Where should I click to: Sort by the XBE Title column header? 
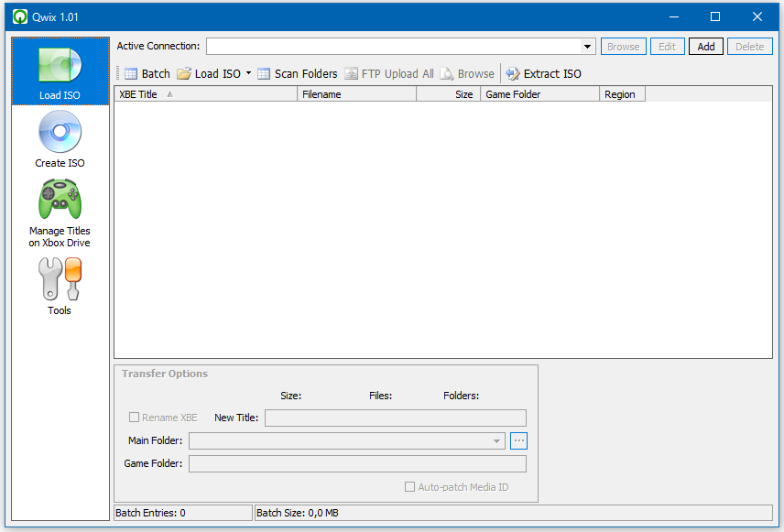point(206,94)
